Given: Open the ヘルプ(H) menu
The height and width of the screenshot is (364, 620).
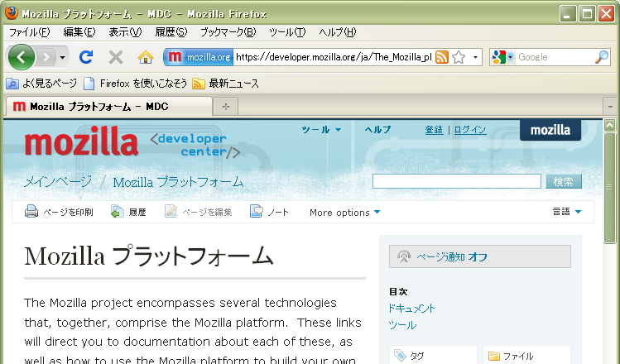Looking at the screenshot, I should point(337,32).
